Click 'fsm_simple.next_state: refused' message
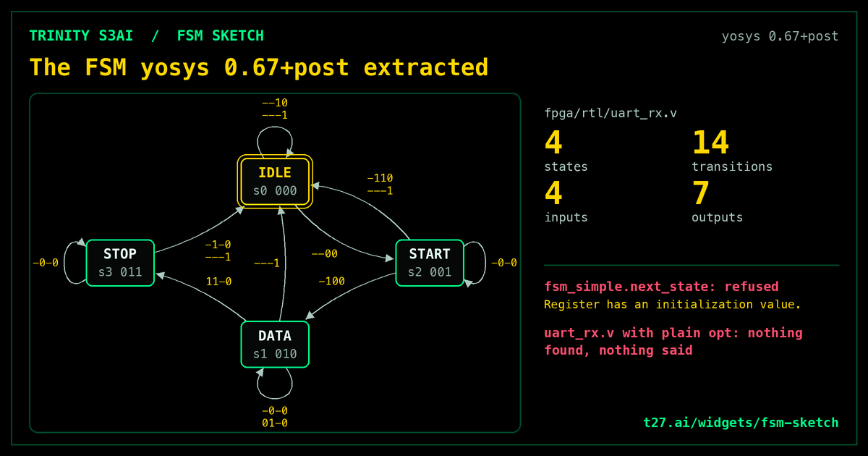Screen dimensions: 868x456 pos(661,287)
